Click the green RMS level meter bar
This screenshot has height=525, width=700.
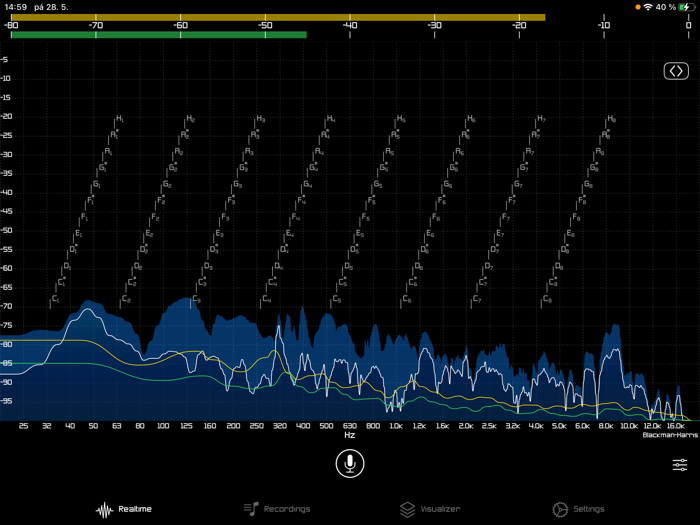[x=158, y=35]
